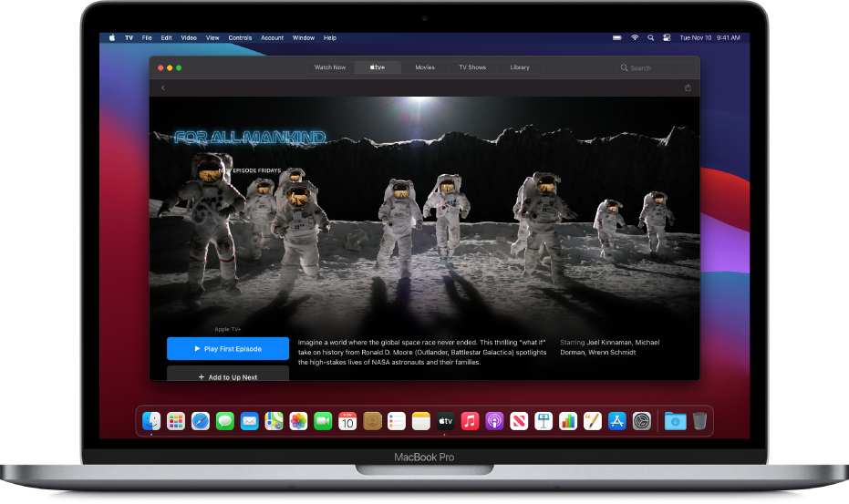Open the Account menu
Image resolution: width=849 pixels, height=504 pixels.
[272, 38]
